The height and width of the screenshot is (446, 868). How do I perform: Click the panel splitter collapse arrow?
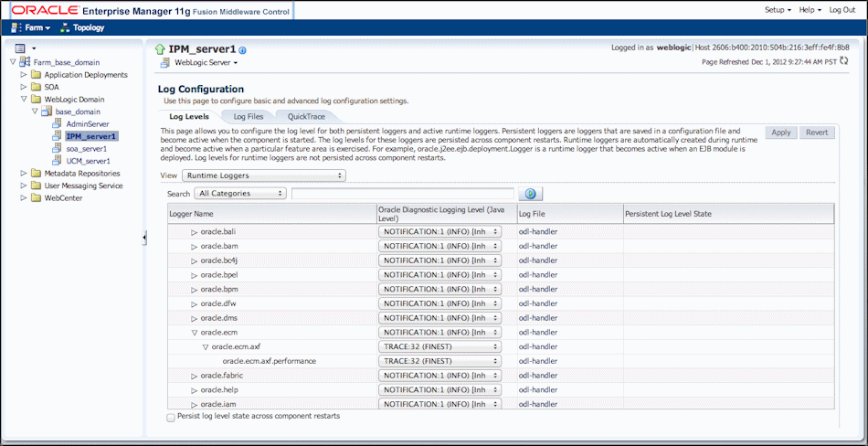[143, 238]
